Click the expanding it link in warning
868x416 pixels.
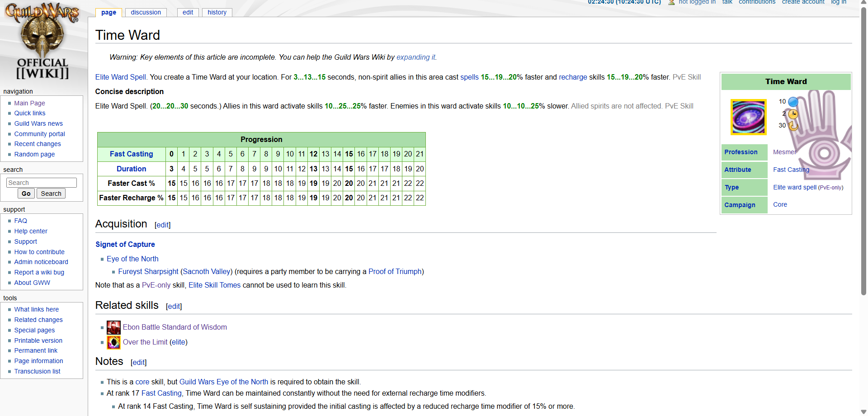pyautogui.click(x=415, y=57)
